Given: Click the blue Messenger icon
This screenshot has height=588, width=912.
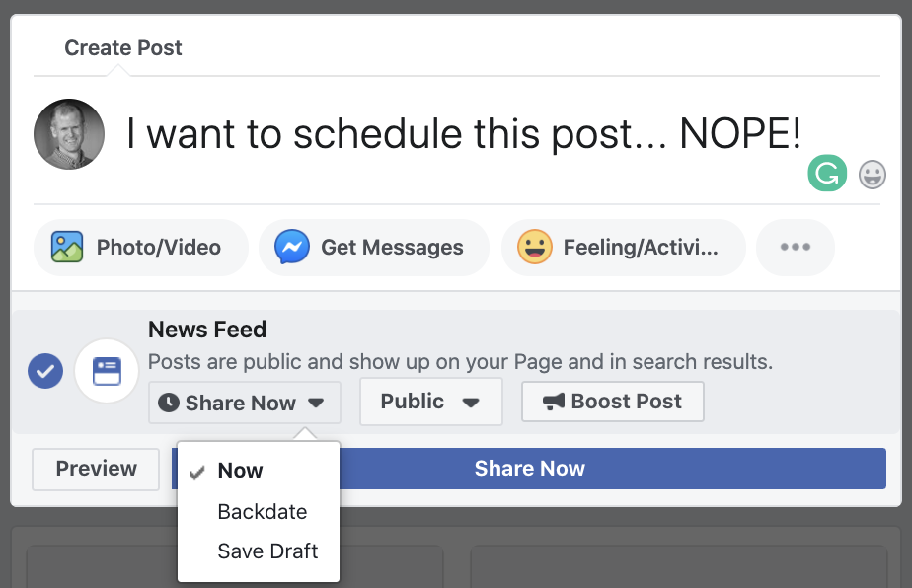Looking at the screenshot, I should 292,248.
